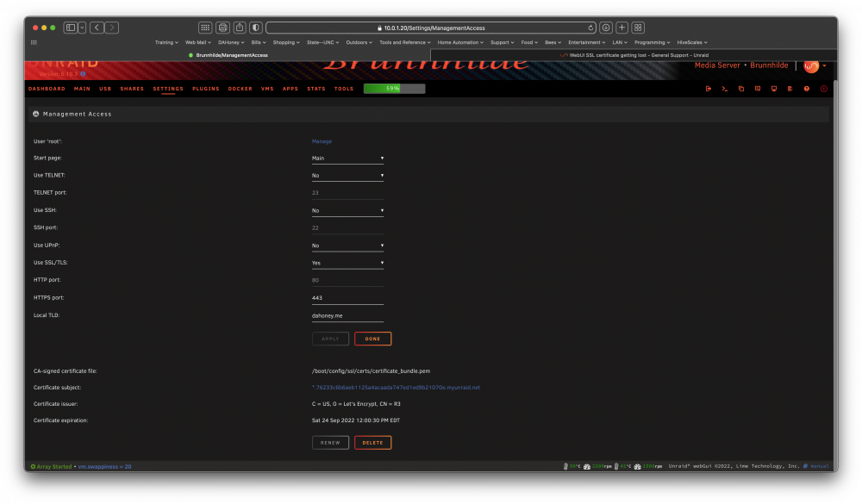
Task: Go forward with Safari's forward arrow
Action: (x=111, y=28)
